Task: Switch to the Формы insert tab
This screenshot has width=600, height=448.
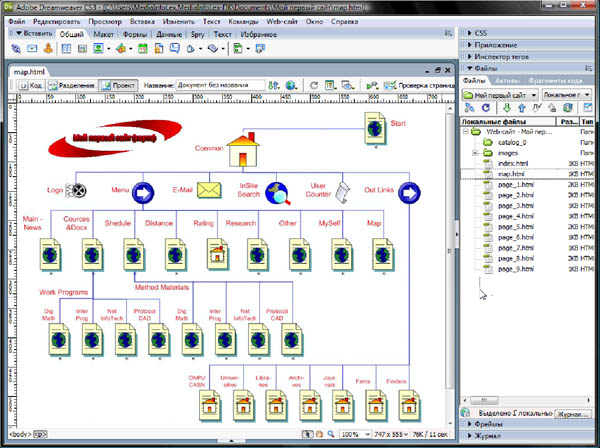Action: (x=136, y=33)
